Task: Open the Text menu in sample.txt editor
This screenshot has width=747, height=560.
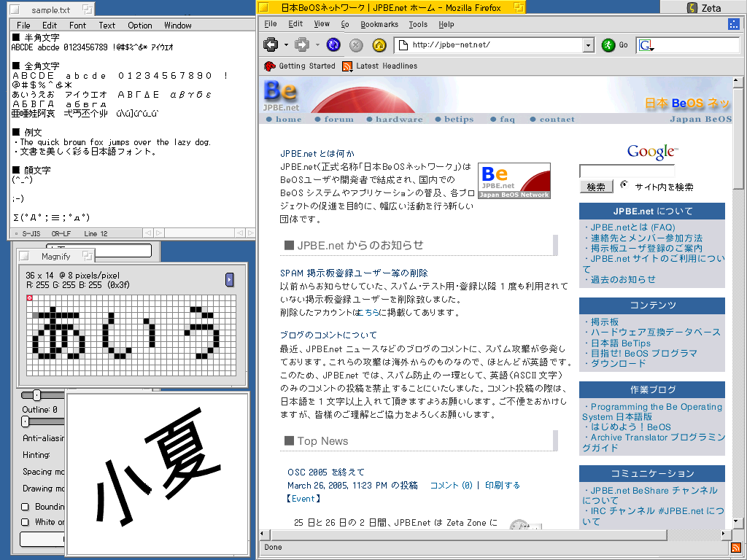Action: (107, 26)
